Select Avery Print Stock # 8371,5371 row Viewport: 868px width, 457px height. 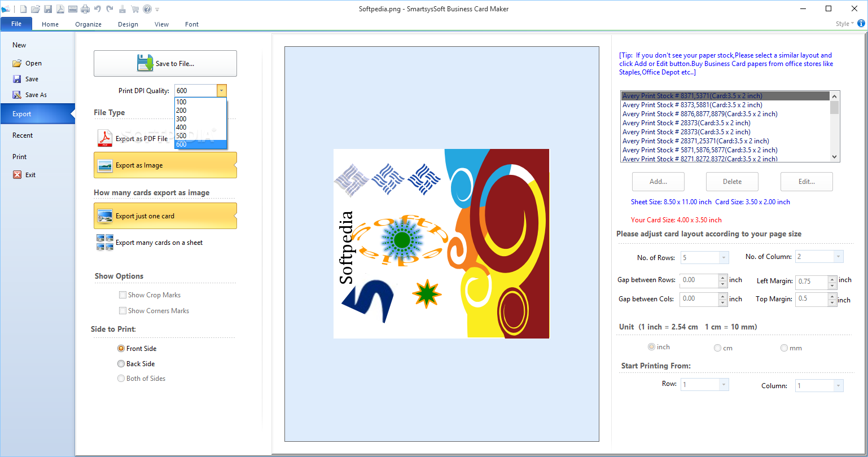coord(725,96)
